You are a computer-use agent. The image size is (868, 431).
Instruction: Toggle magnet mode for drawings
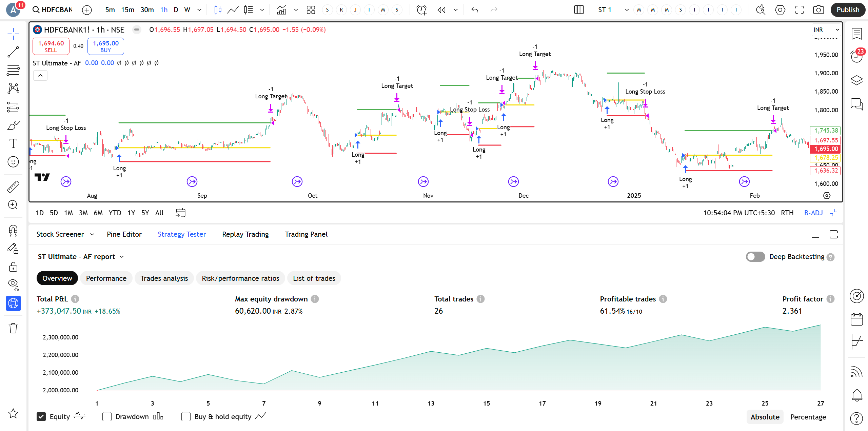coord(13,231)
